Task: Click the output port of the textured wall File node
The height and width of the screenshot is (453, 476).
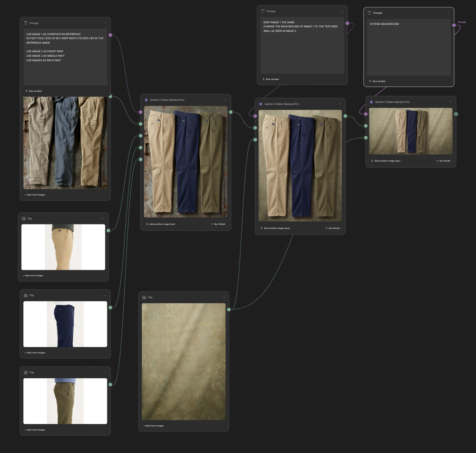Action: pyautogui.click(x=229, y=309)
